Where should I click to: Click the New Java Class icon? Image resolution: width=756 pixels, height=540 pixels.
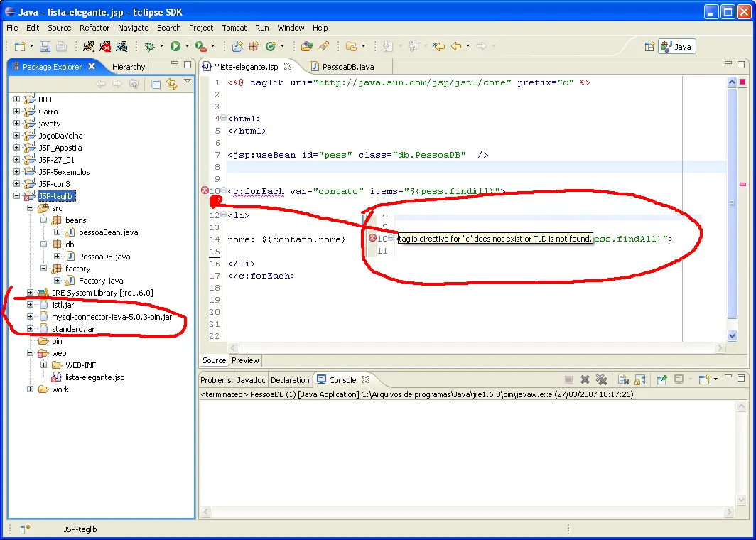coord(271,46)
